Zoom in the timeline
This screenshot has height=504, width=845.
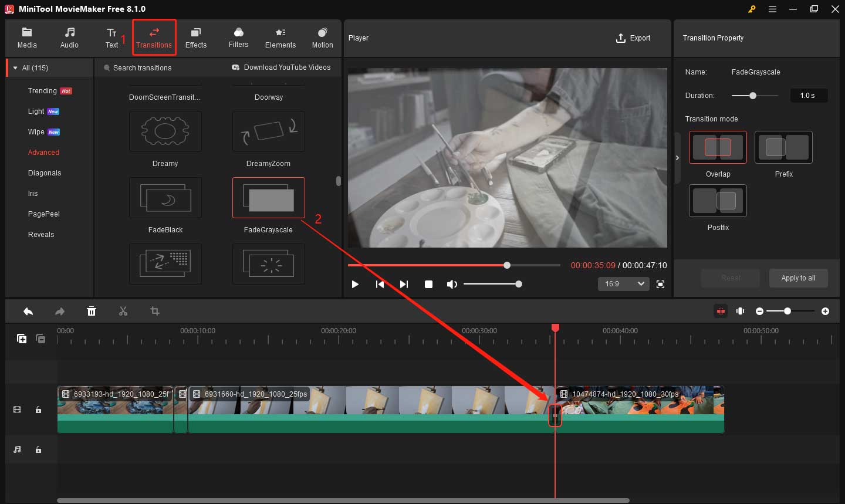pos(825,312)
